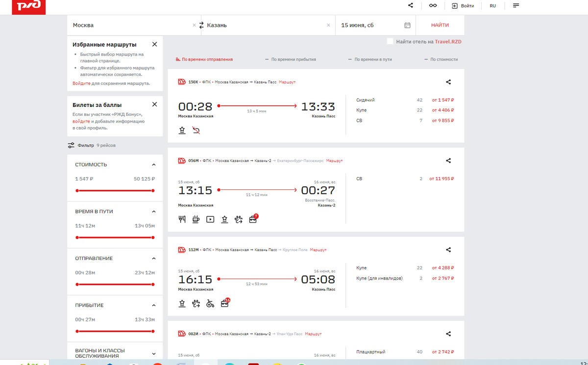Share train 056М
Screen dimensions: 588x365
click(x=448, y=161)
